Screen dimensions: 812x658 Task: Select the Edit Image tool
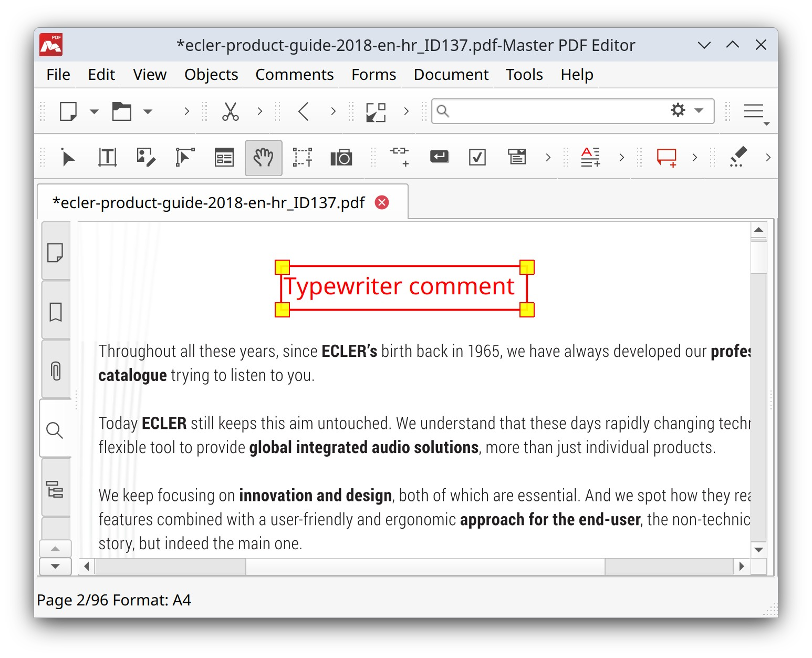(x=146, y=158)
